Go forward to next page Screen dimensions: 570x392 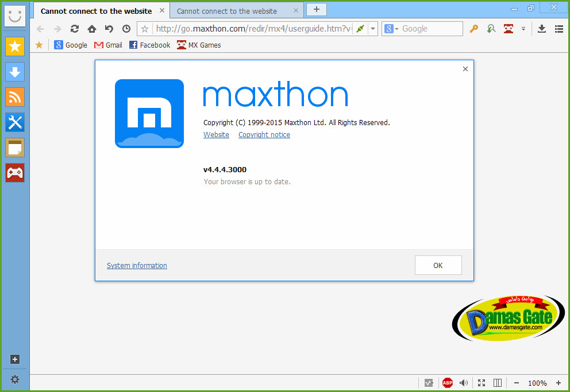pyautogui.click(x=57, y=29)
